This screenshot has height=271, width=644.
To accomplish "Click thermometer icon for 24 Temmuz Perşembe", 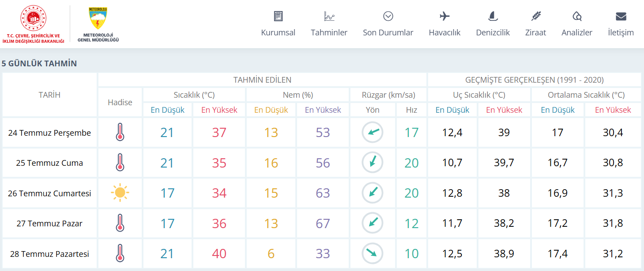I will pyautogui.click(x=120, y=132).
